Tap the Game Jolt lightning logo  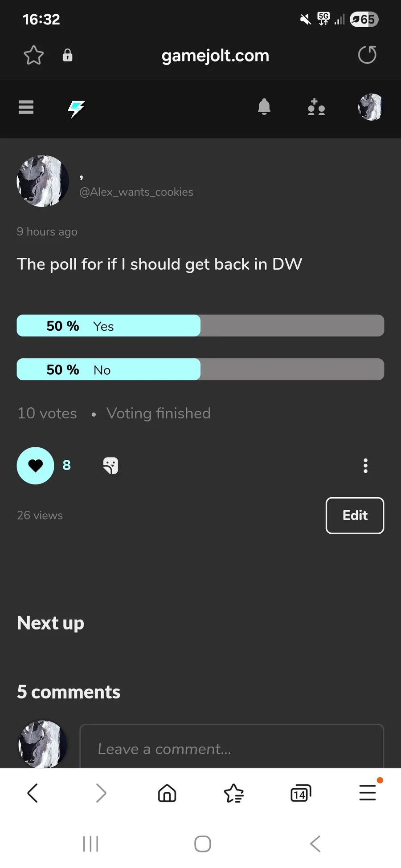pyautogui.click(x=76, y=108)
